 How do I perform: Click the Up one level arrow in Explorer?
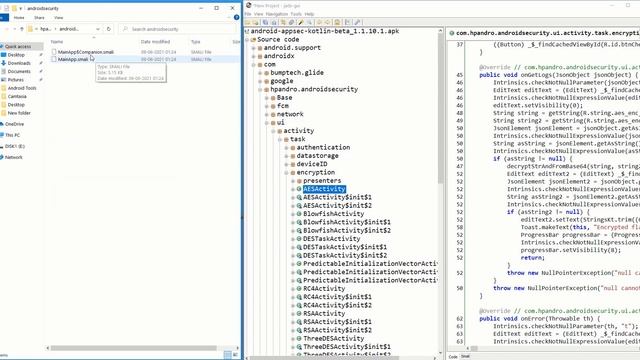pos(22,29)
